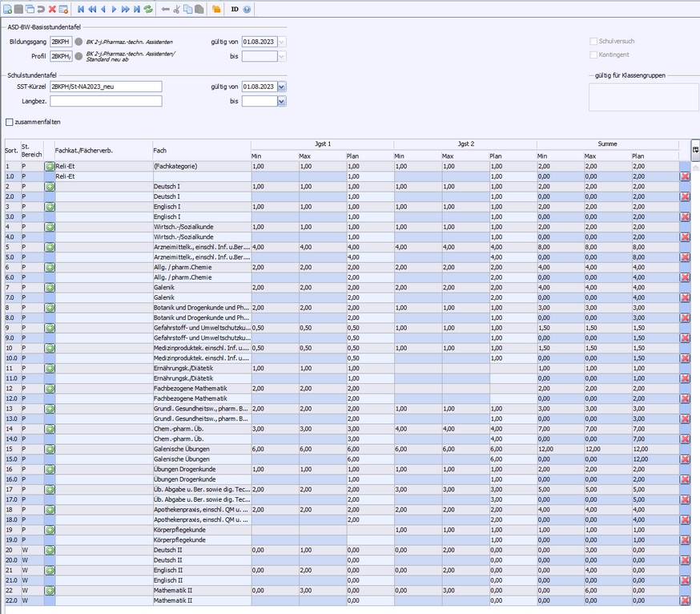Click the new record toolbar icon
Viewport: 700px width, 614px height.
pos(6,9)
